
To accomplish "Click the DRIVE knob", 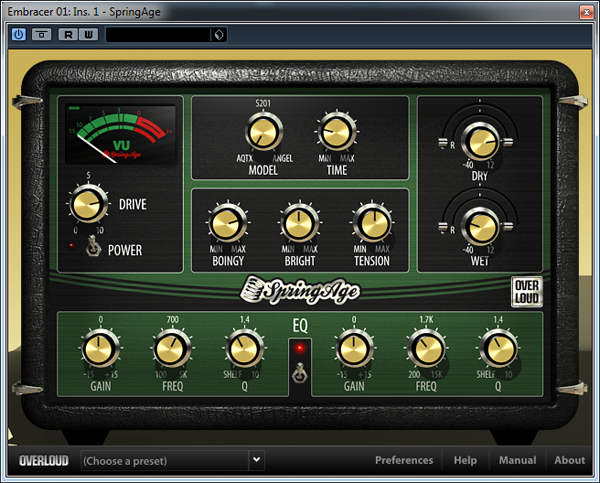I will (x=88, y=204).
